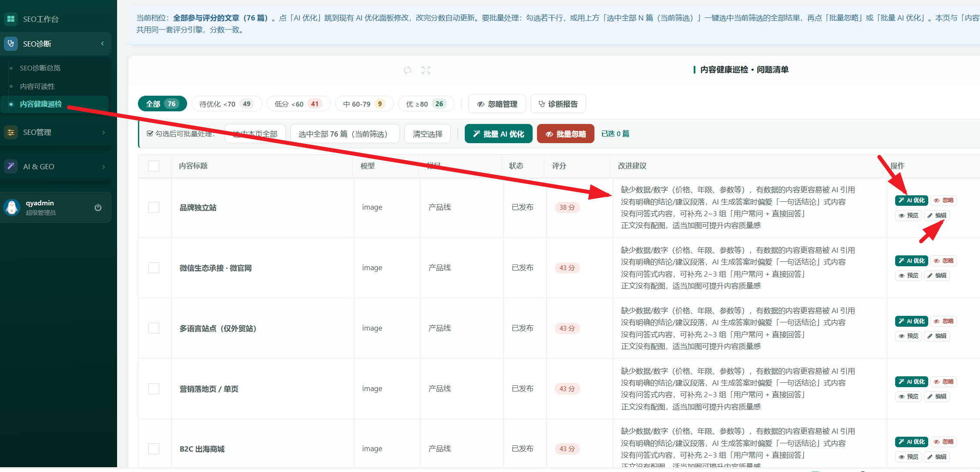Viewport: 980px width, 472px height.
Task: Click the refresh icon in panel header
Action: click(x=407, y=70)
